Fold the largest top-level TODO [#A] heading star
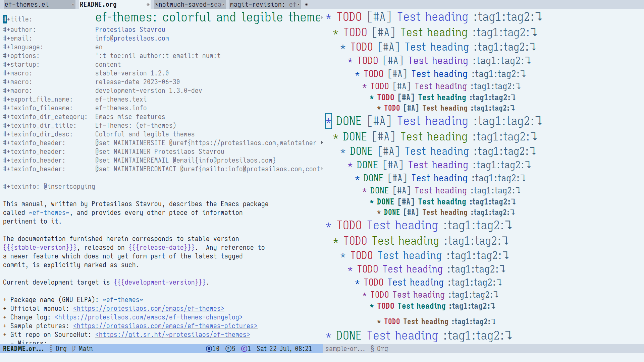The height and width of the screenshot is (362, 644). [x=329, y=17]
